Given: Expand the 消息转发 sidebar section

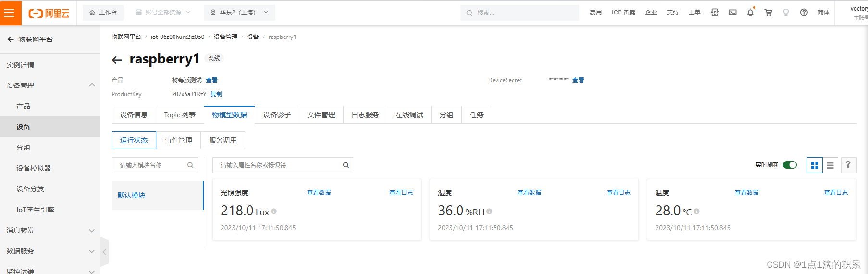Looking at the screenshot, I should [x=50, y=230].
